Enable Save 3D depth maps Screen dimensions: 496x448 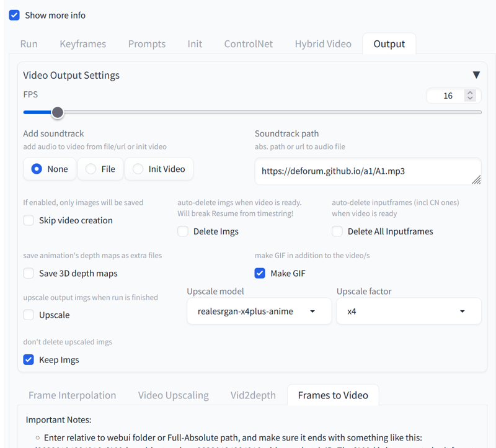[29, 273]
